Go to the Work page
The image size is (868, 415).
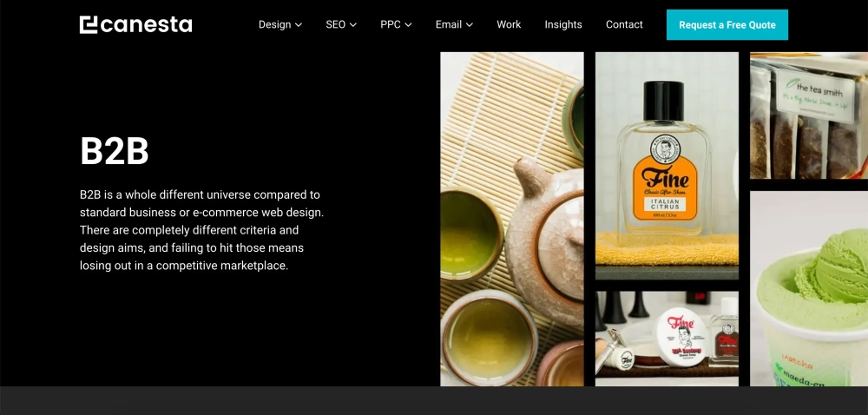click(509, 24)
